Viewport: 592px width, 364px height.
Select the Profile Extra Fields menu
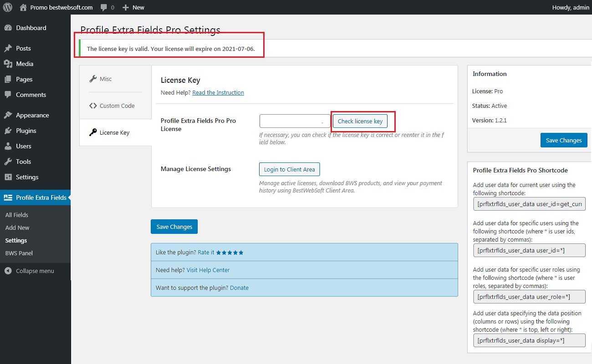(35, 197)
